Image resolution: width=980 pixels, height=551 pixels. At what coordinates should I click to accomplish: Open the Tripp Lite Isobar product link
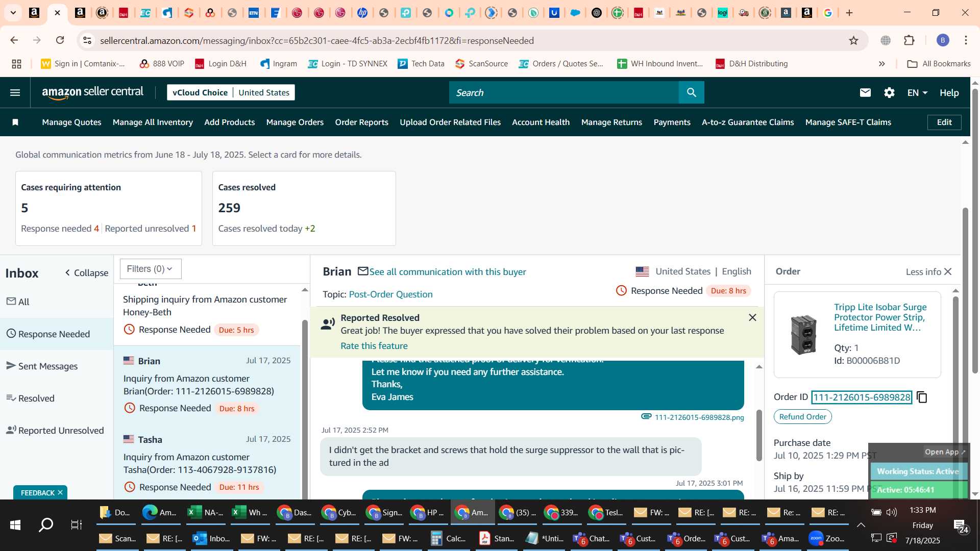(880, 317)
